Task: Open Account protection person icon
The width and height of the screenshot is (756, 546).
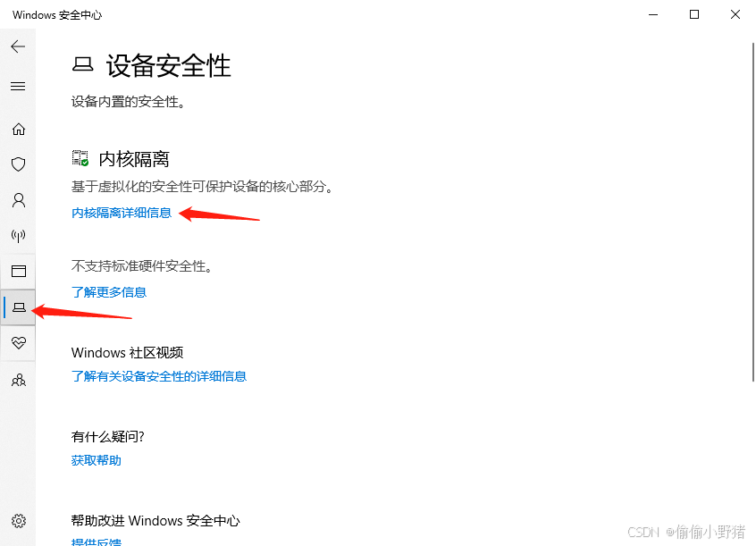Action: point(19,200)
